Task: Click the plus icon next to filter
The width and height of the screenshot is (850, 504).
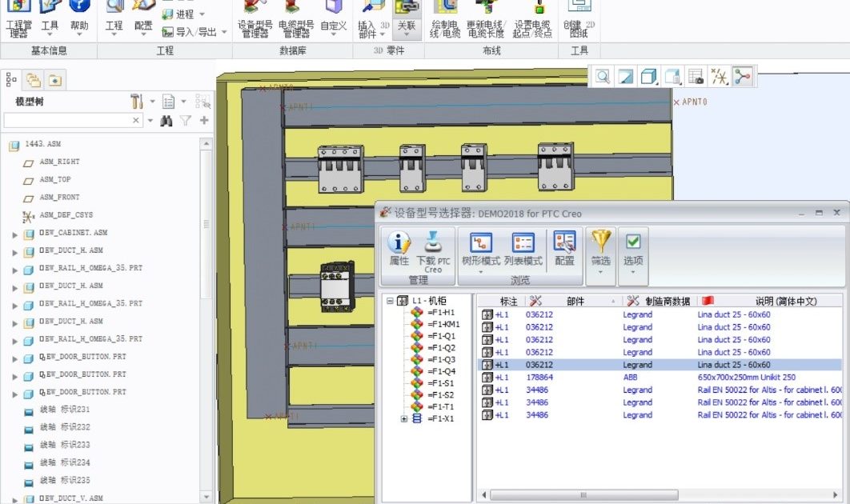Action: click(x=204, y=120)
